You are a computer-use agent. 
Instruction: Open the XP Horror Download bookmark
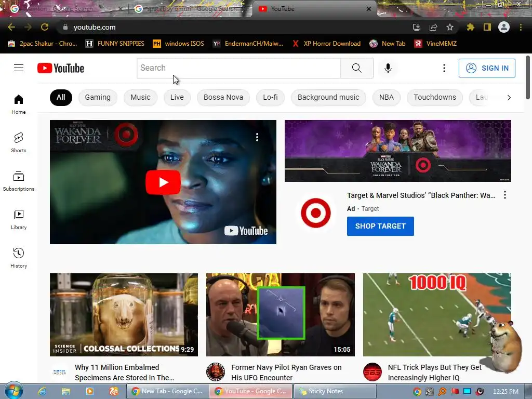(x=326, y=44)
